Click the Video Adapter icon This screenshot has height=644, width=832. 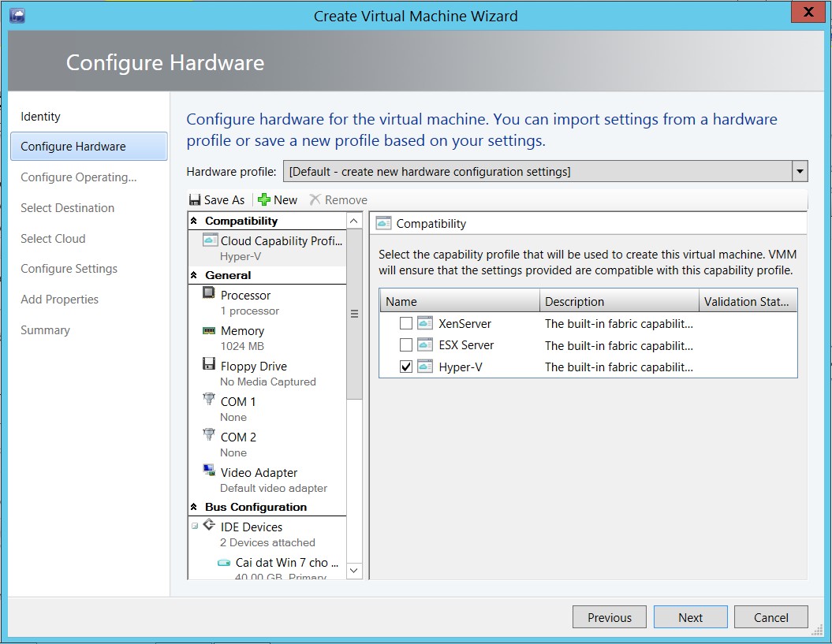[x=208, y=471]
